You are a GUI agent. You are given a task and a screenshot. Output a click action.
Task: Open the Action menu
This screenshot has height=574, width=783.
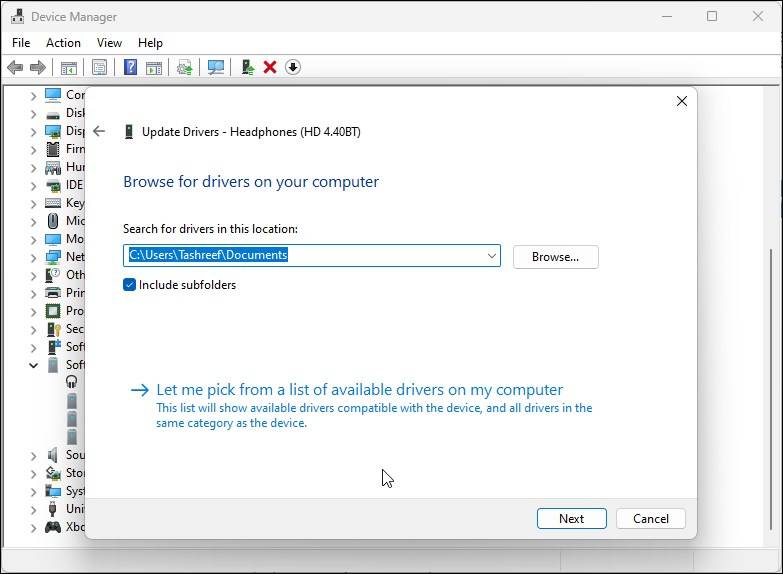click(x=63, y=43)
